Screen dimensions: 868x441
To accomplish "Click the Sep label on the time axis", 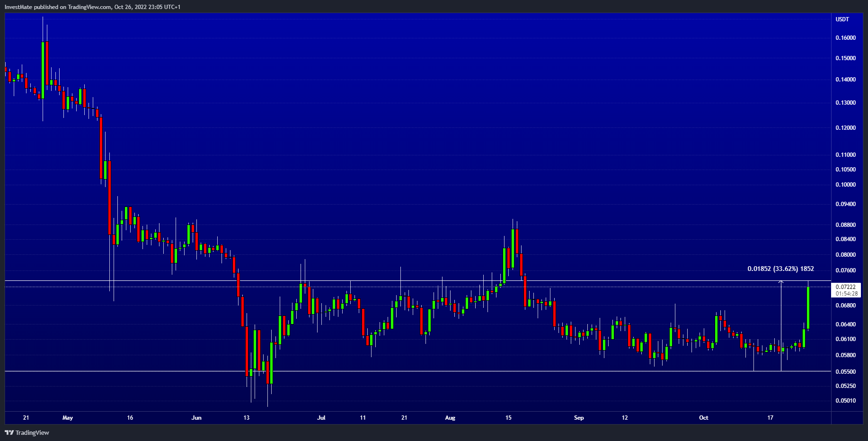I will [579, 418].
